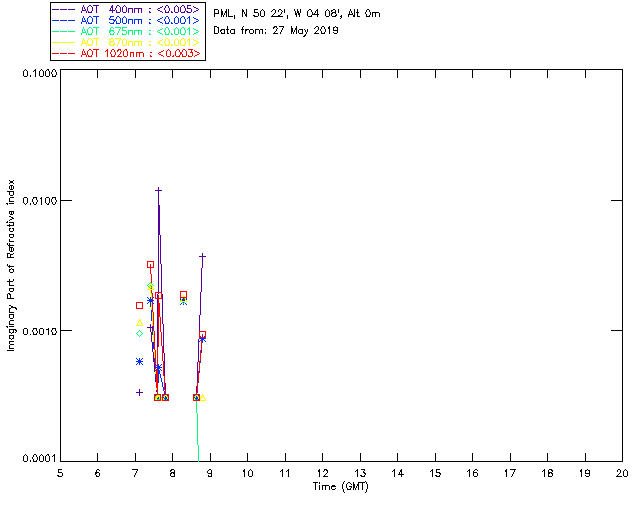Click the x-axis tick label 9
This screenshot has height=512, width=640.
[x=210, y=473]
